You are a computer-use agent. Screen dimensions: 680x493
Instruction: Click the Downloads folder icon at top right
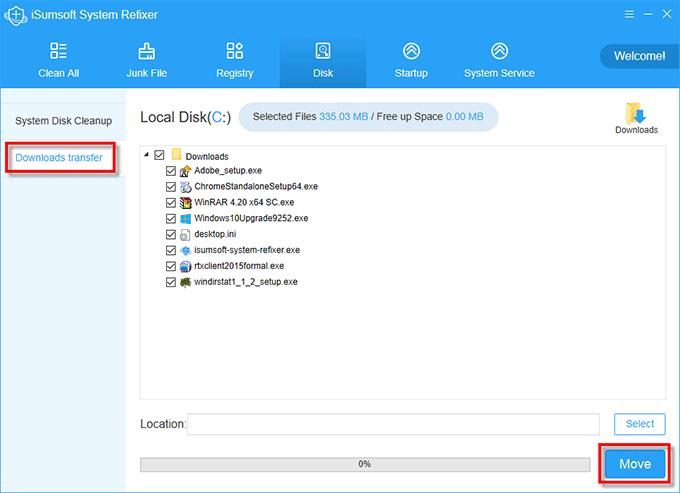tap(636, 112)
